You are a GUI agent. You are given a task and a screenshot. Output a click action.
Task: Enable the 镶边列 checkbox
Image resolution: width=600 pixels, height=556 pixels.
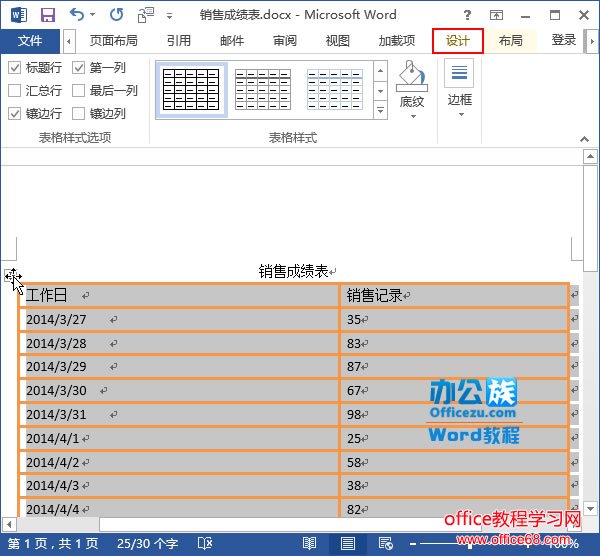click(x=78, y=113)
